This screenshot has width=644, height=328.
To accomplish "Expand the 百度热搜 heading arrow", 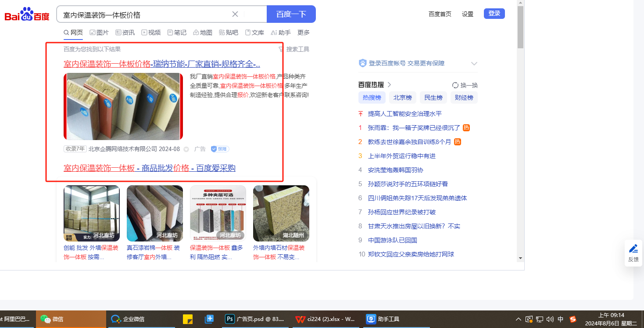I will pyautogui.click(x=389, y=85).
